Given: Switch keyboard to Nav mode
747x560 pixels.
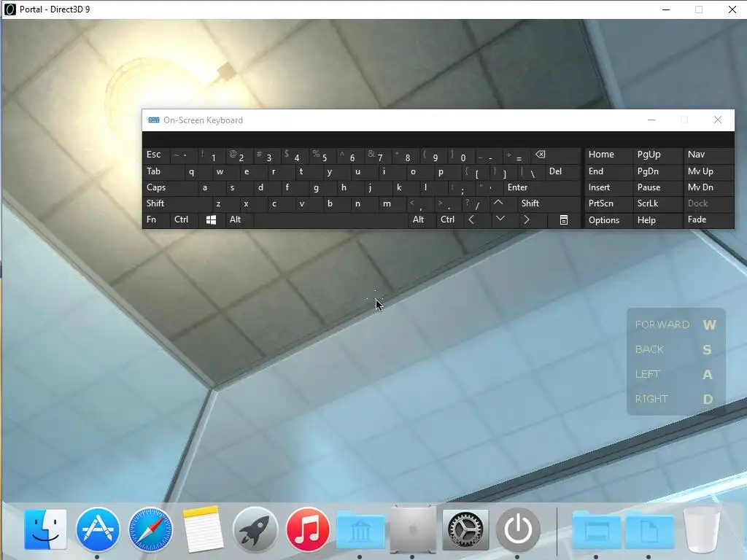Looking at the screenshot, I should [708, 155].
